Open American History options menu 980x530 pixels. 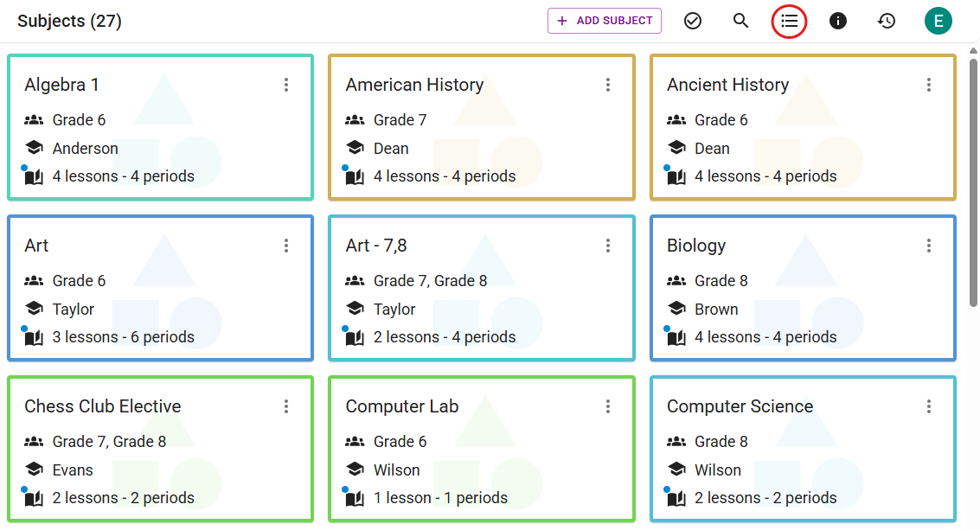coord(608,85)
